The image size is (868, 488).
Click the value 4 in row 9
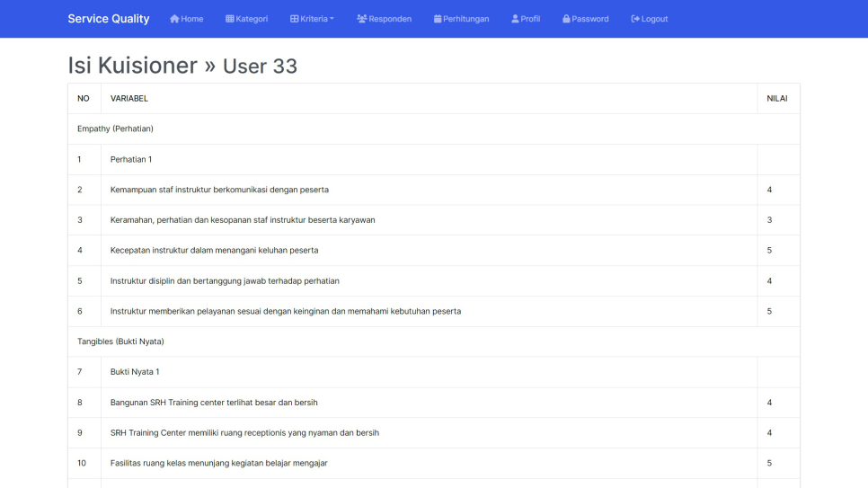pos(769,432)
